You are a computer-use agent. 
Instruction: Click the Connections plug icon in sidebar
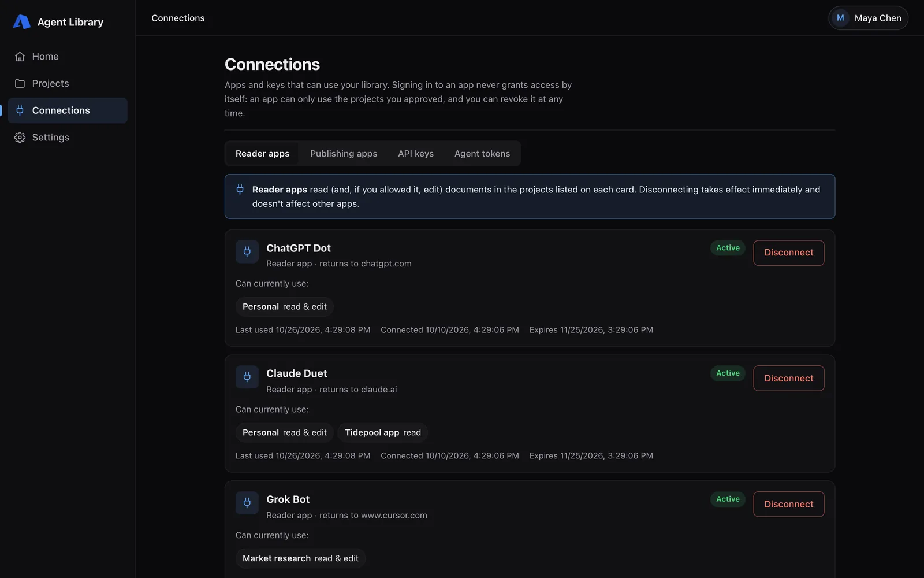20,110
